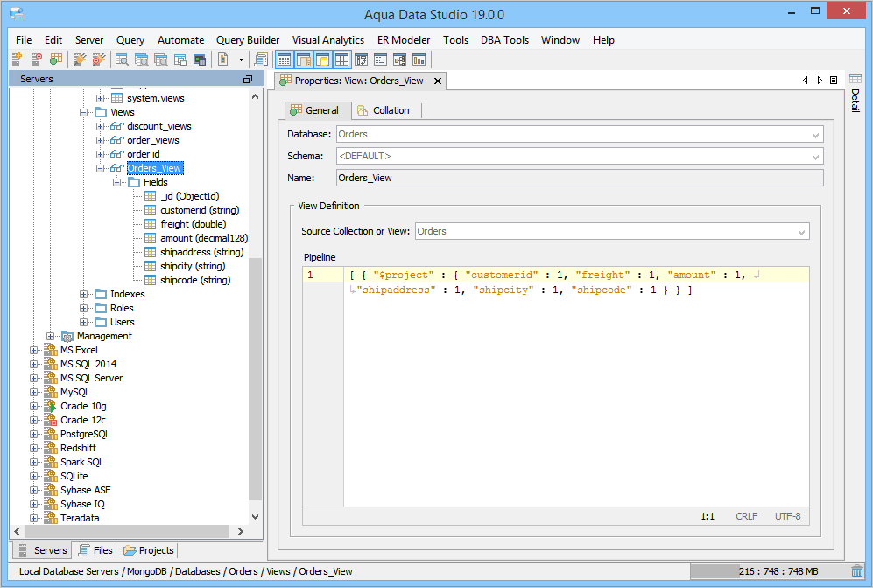This screenshot has width=873, height=588.
Task: Click the chart icon at toolbar's right end
Action: coord(419,59)
